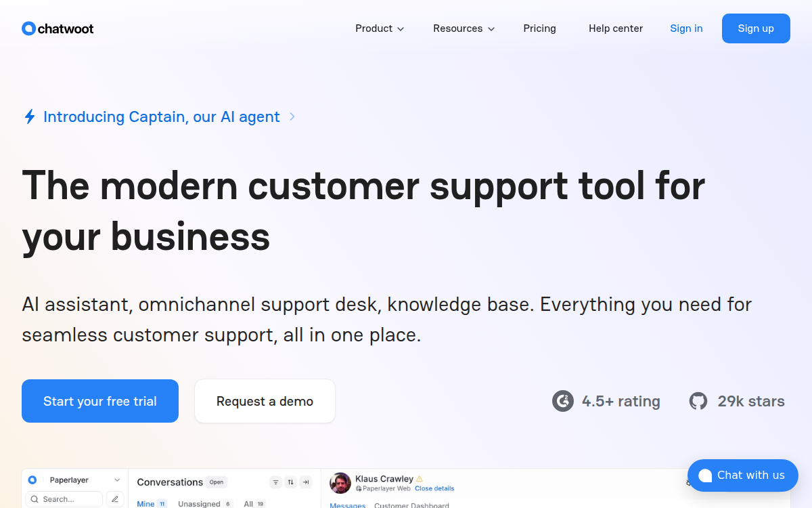Screen dimensions: 812x508
Task: Select the All conversations tab
Action: (x=254, y=504)
